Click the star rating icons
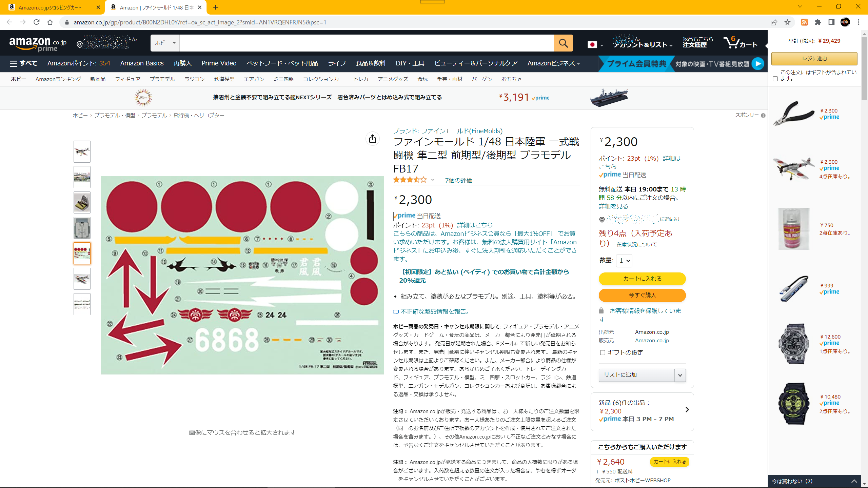Viewport: 868px width, 488px height. click(410, 180)
